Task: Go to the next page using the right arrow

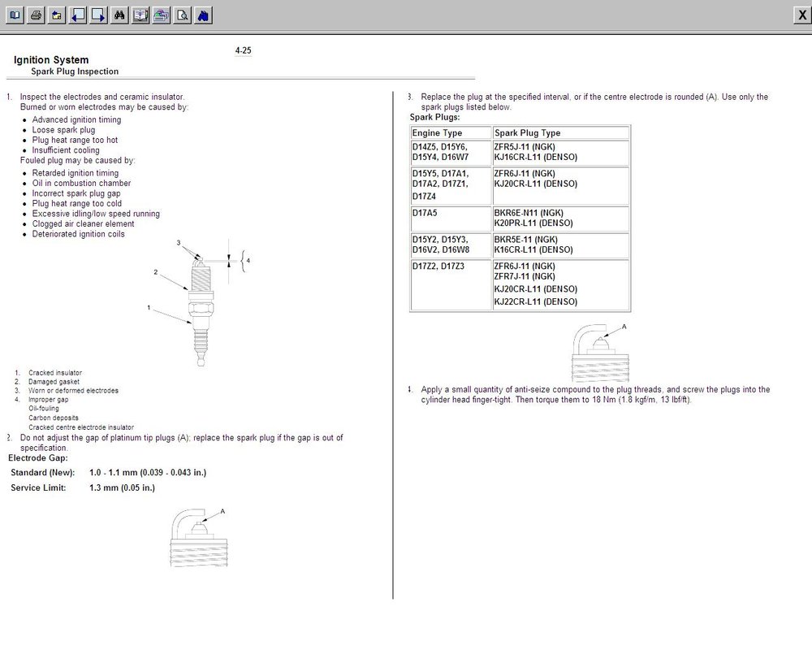Action: tap(98, 15)
